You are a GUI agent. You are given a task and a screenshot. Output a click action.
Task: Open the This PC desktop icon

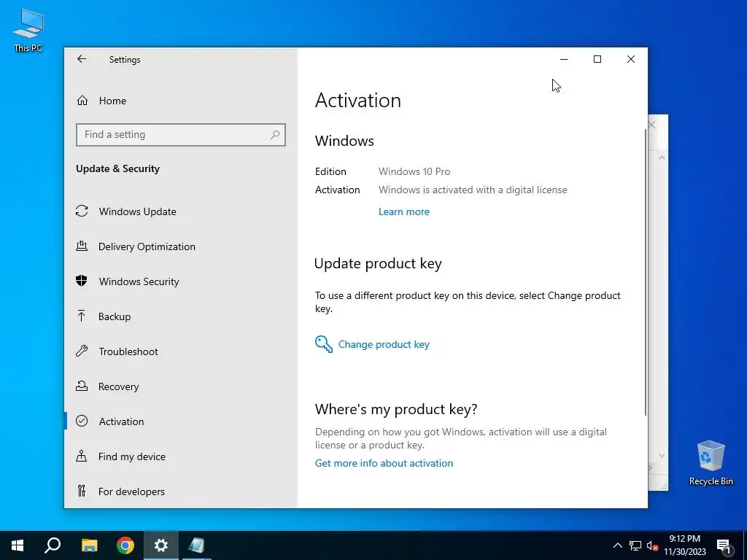pyautogui.click(x=28, y=31)
